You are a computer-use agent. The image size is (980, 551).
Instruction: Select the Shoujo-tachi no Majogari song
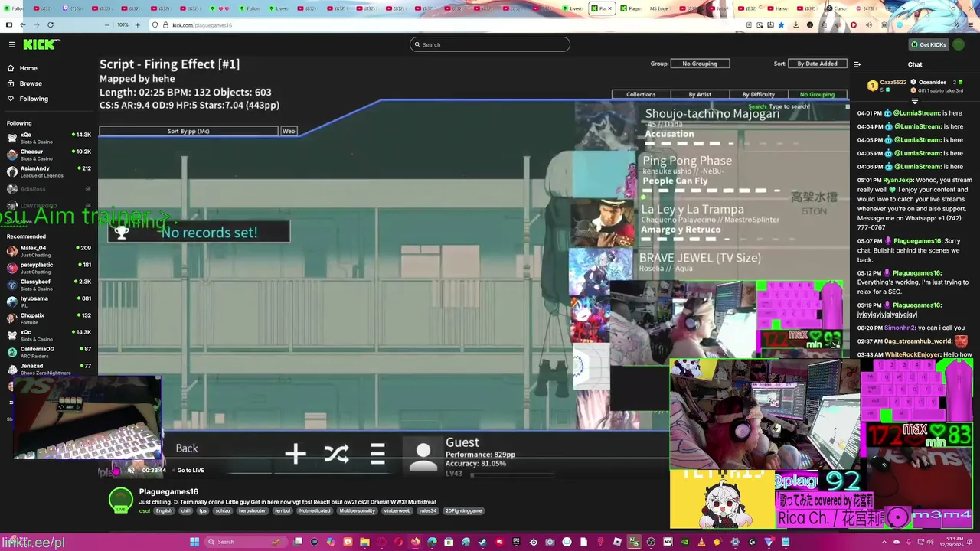coord(712,124)
